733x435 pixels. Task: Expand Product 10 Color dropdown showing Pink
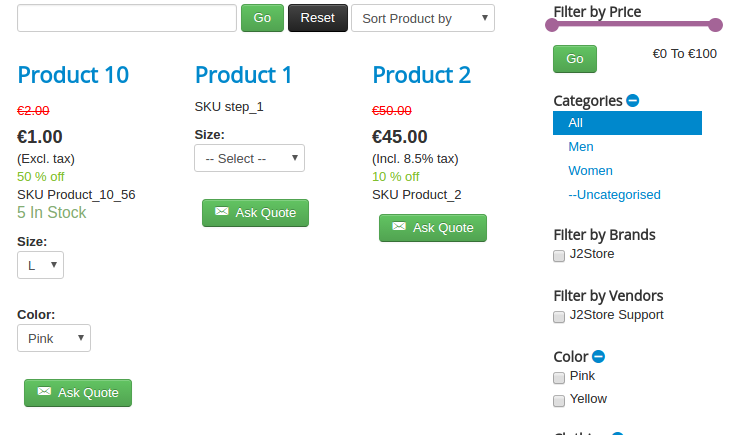tap(54, 338)
